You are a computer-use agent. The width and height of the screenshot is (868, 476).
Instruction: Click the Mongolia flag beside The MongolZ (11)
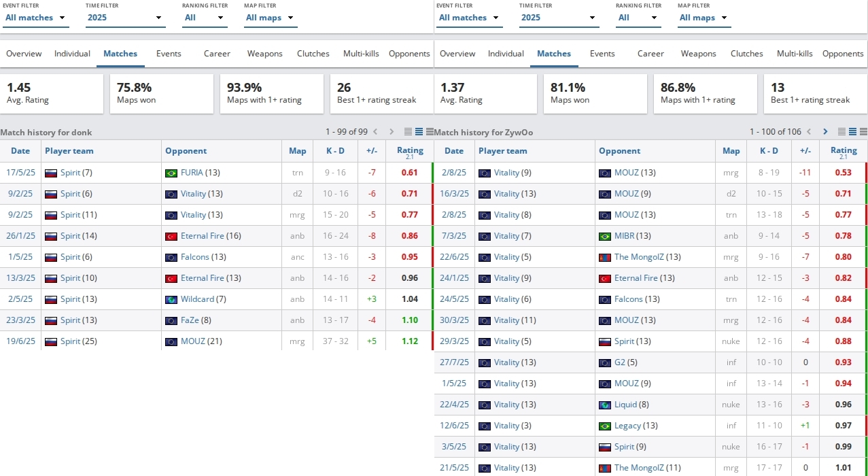605,468
